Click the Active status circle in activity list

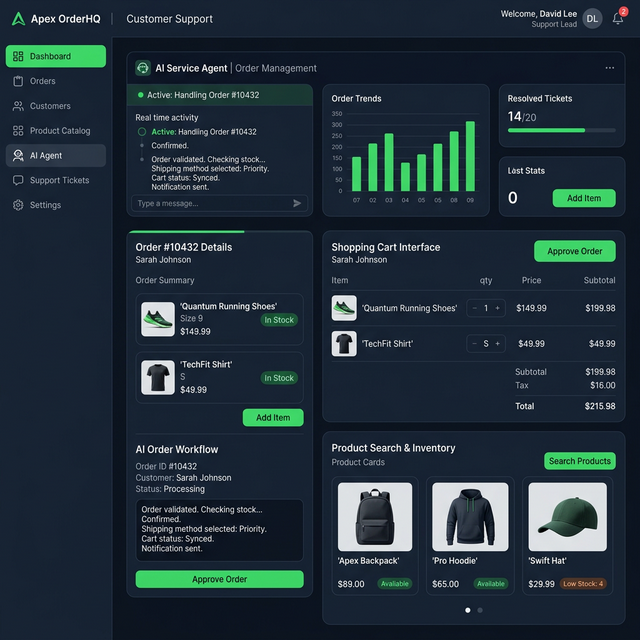(142, 132)
